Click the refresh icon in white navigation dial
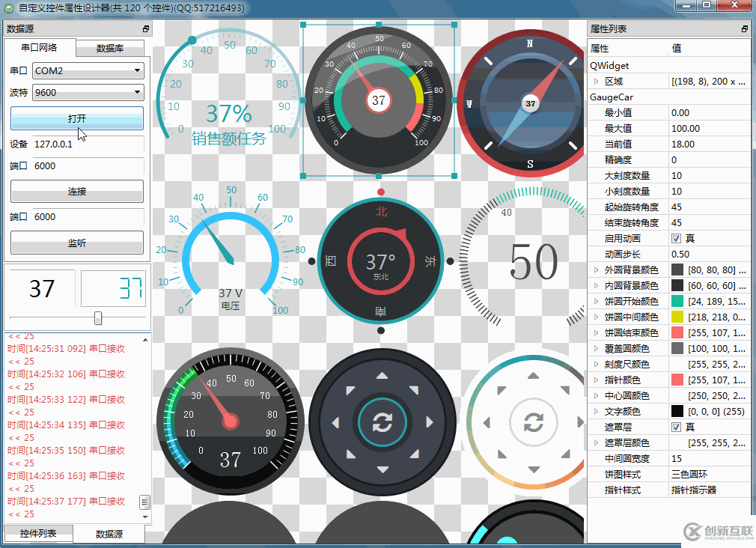756x548 pixels. click(x=533, y=422)
